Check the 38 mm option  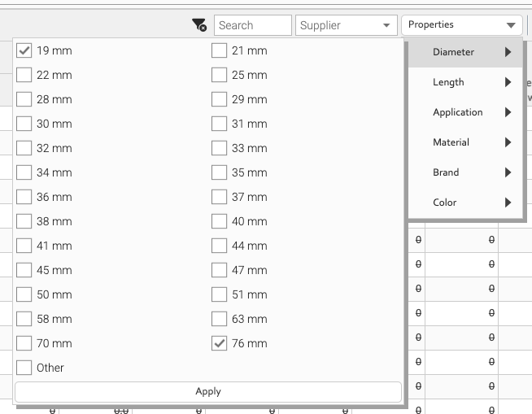[x=24, y=221]
